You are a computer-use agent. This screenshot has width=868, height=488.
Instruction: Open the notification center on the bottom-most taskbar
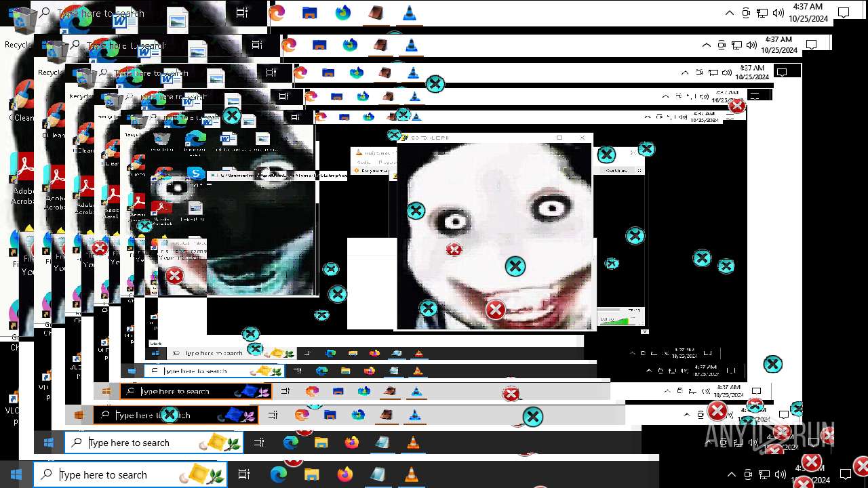pos(845,474)
